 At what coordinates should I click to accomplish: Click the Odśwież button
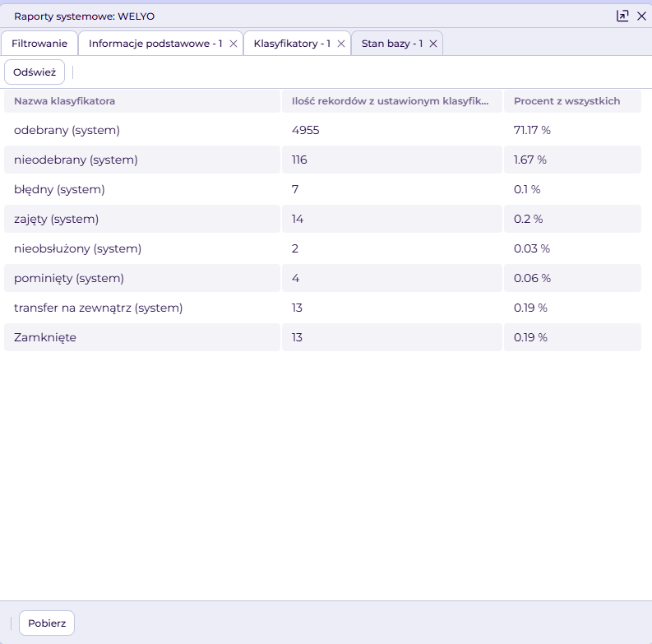click(35, 72)
